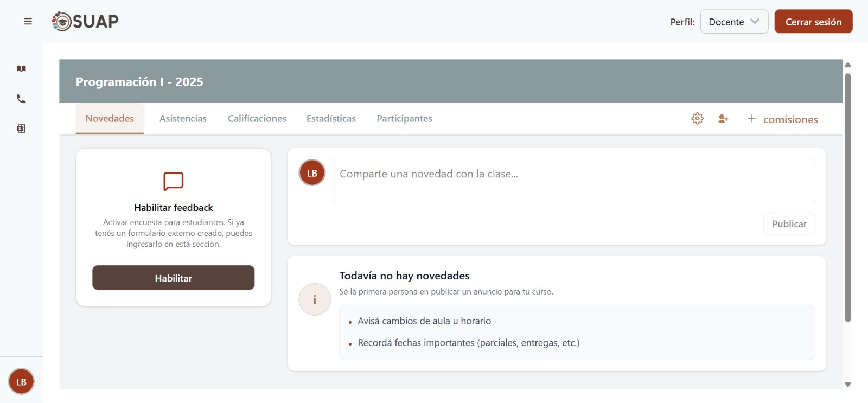Open the phone icon in sidebar
This screenshot has width=868, height=403.
21,99
